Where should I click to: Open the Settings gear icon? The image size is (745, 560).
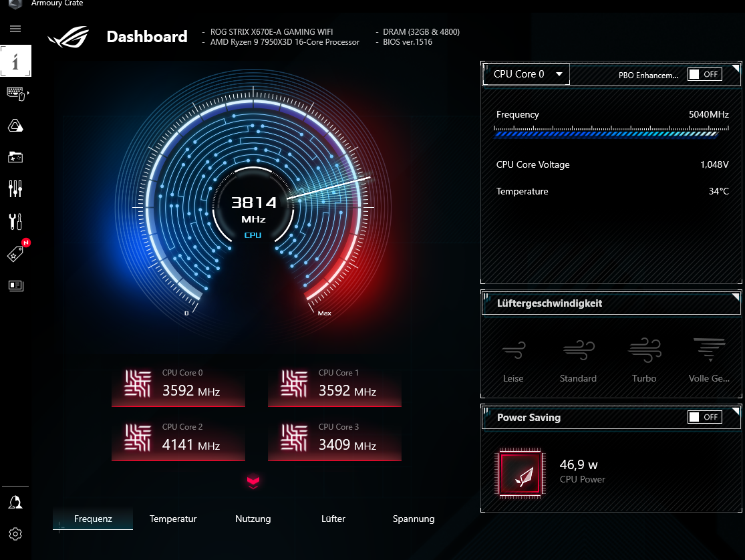click(x=15, y=534)
